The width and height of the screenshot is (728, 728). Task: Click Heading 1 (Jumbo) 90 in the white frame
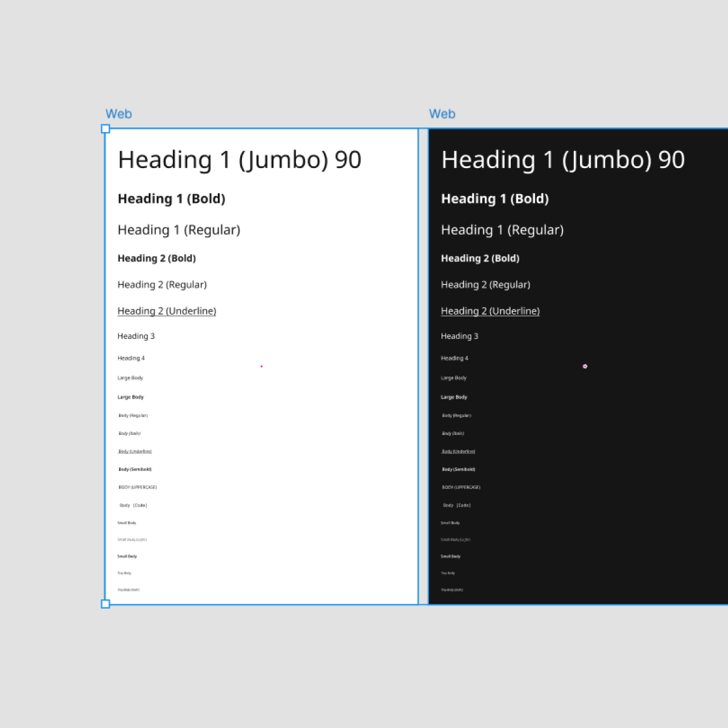pos(240,160)
